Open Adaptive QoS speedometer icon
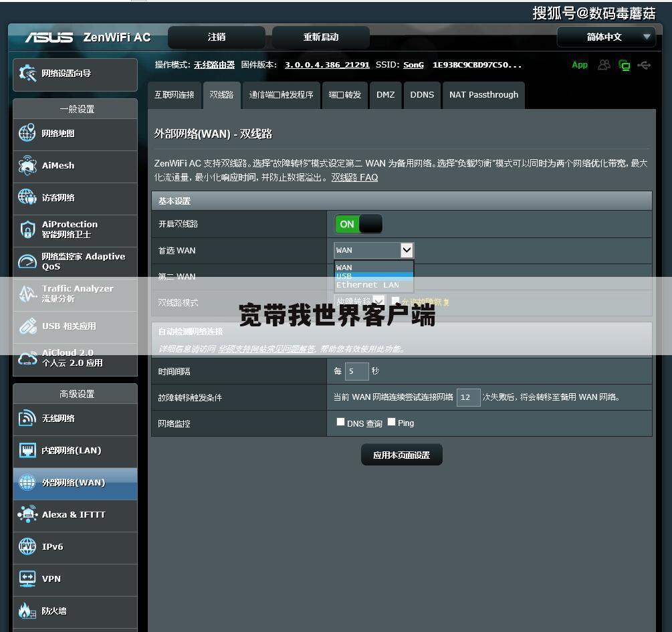The width and height of the screenshot is (672, 632). click(x=27, y=261)
